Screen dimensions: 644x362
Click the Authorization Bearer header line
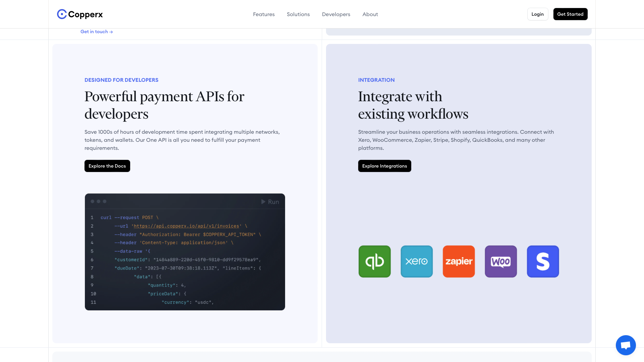tap(187, 234)
